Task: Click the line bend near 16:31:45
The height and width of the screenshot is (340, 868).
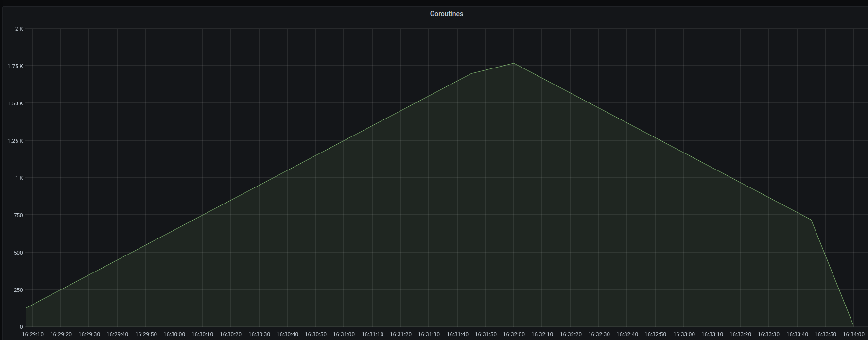Action: click(x=471, y=74)
